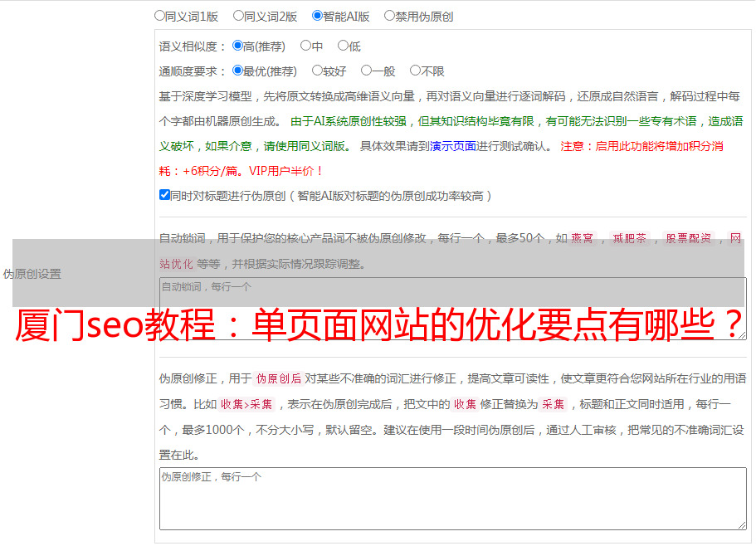Click the red 注意 points warning text
756x546 pixels.
pos(441,158)
